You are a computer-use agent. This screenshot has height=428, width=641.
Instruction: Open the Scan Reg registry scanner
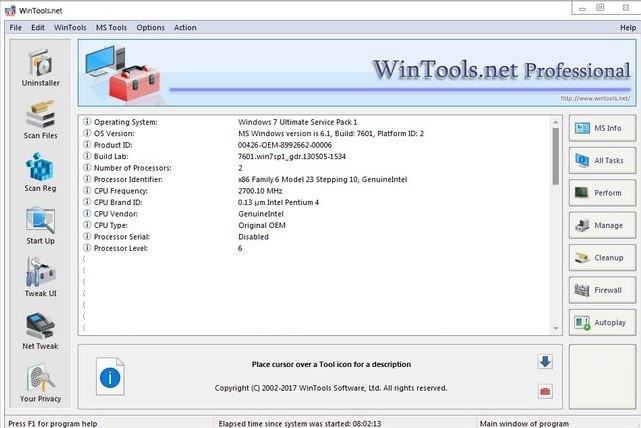pos(40,172)
